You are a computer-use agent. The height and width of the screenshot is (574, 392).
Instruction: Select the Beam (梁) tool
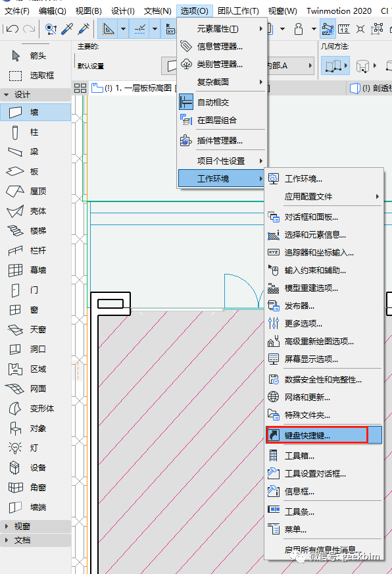point(36,151)
